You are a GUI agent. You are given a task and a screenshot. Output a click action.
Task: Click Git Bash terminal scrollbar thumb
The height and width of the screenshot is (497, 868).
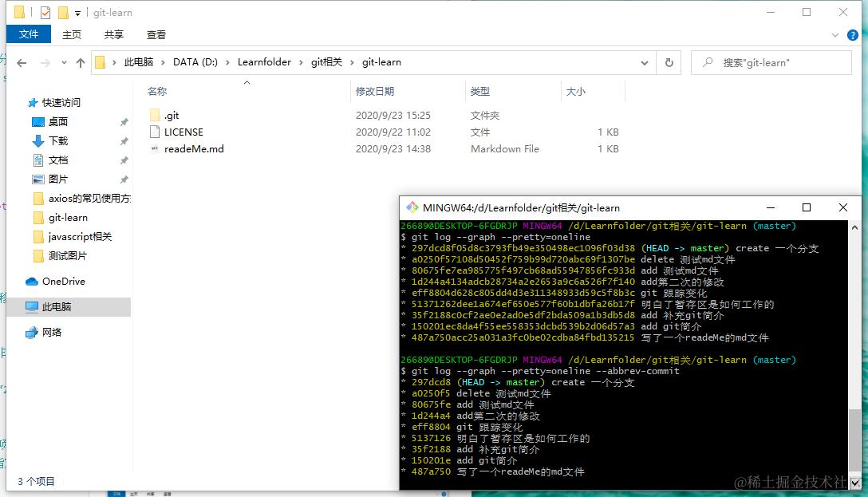click(x=854, y=440)
